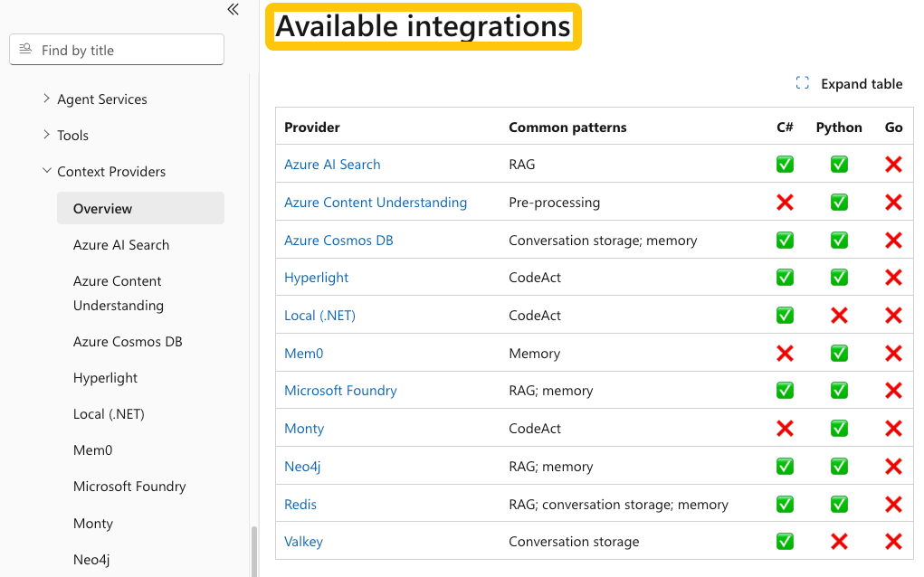Select Monty in the sidebar

click(x=92, y=524)
